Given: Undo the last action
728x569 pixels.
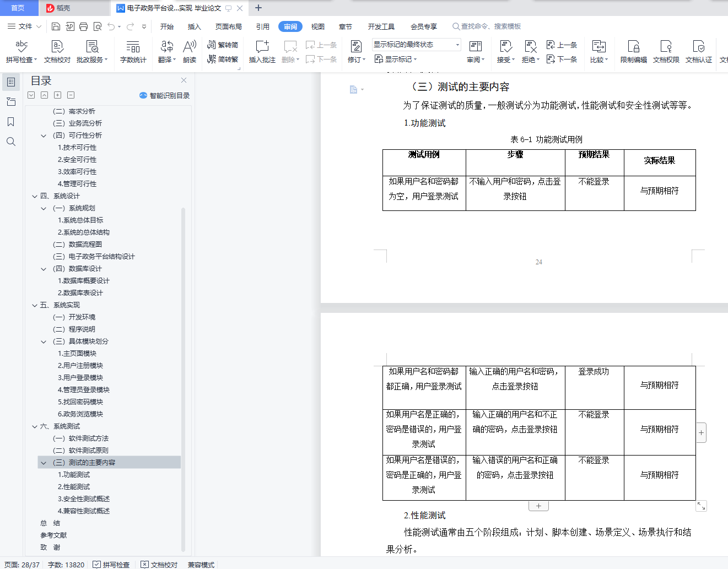Looking at the screenshot, I should (111, 26).
